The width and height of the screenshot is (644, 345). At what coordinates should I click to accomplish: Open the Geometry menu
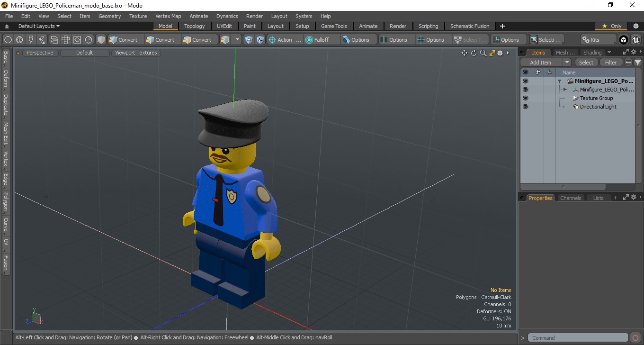click(x=110, y=16)
